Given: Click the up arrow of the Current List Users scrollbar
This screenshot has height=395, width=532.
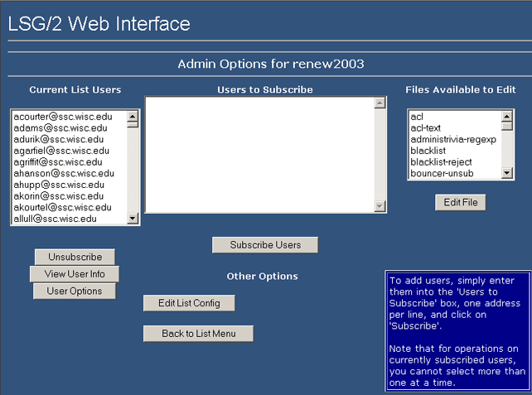Looking at the screenshot, I should [133, 116].
